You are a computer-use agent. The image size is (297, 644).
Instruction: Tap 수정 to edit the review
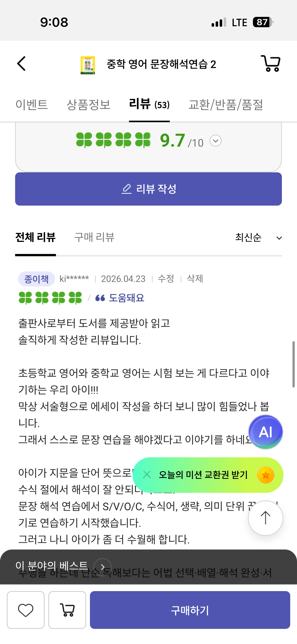point(166,279)
